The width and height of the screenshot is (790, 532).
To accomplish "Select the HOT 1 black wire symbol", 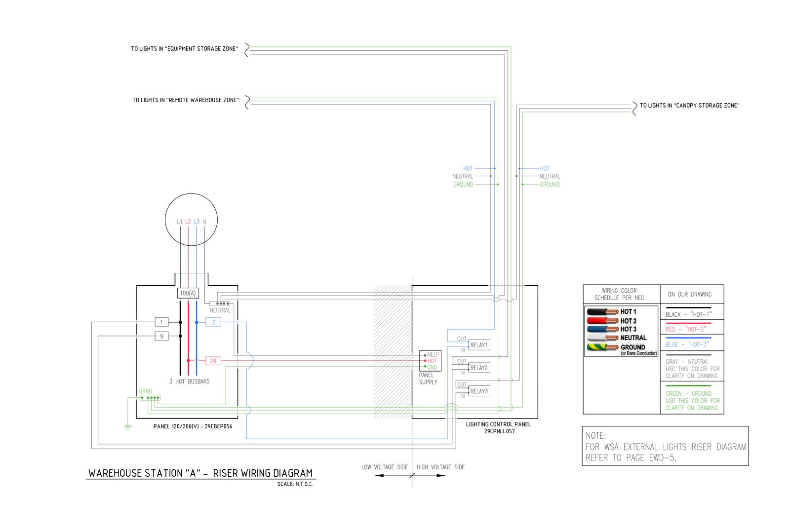I will point(601,311).
